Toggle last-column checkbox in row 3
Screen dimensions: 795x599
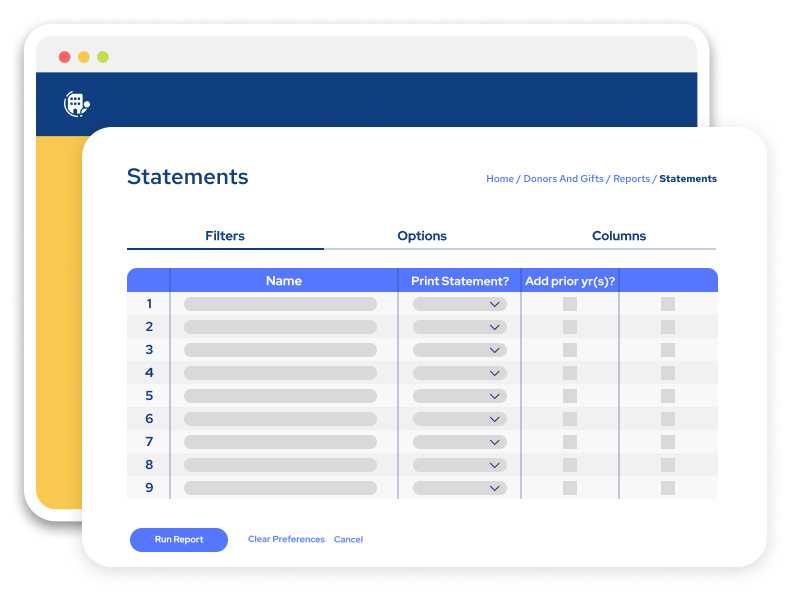[668, 350]
